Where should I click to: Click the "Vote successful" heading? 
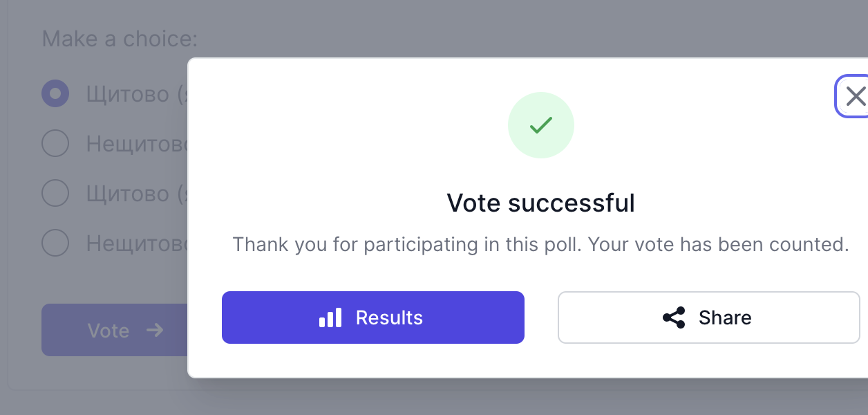[540, 203]
